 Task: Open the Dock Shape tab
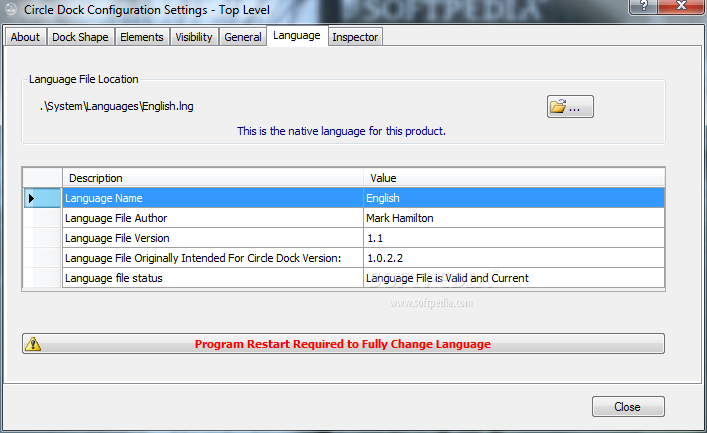point(80,37)
